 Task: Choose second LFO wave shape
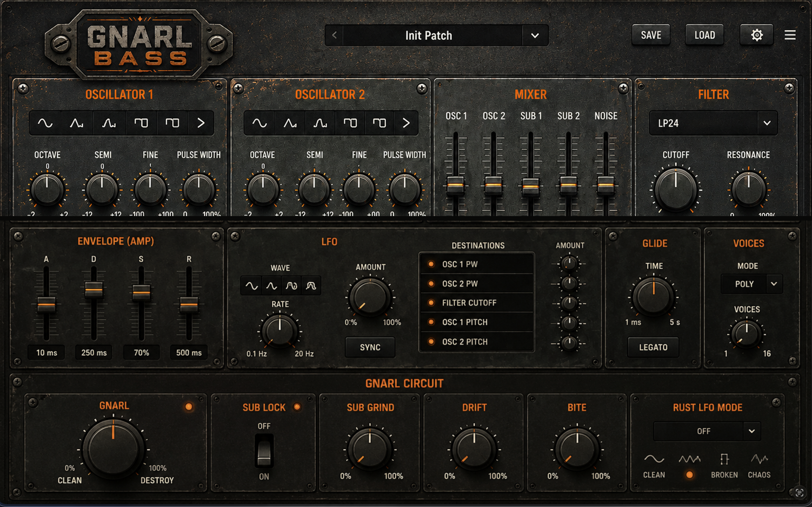click(271, 286)
